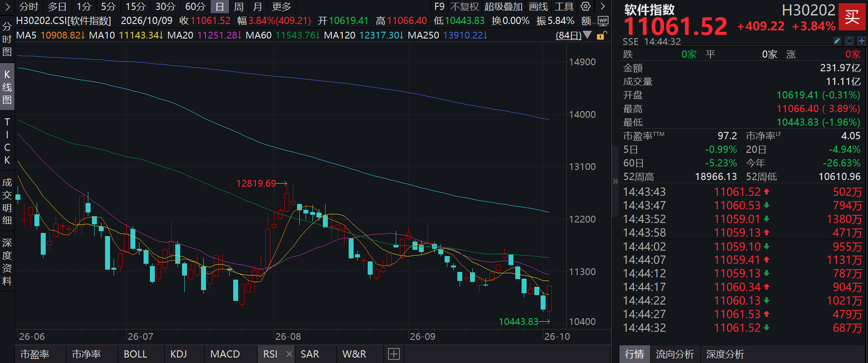Click the WP monitor icon

coord(603,21)
